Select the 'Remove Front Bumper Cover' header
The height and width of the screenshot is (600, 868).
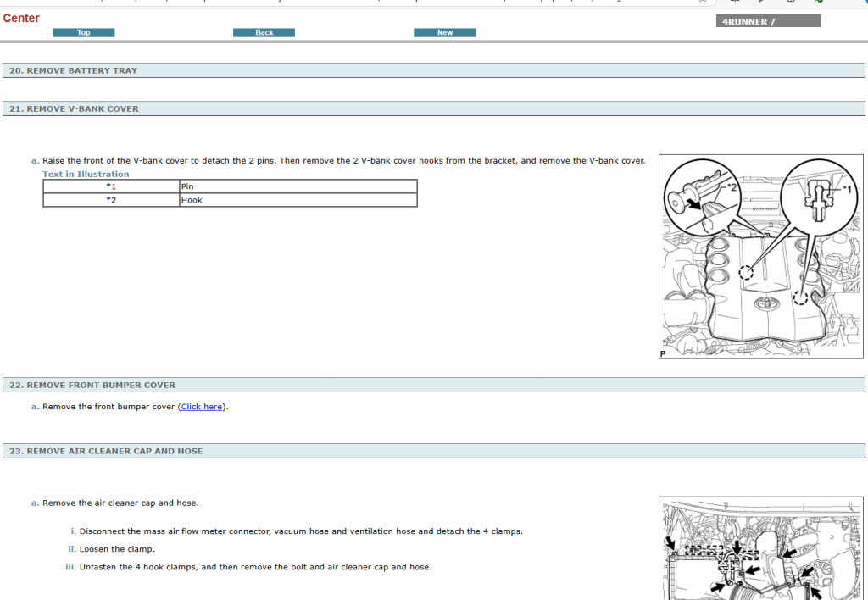92,386
